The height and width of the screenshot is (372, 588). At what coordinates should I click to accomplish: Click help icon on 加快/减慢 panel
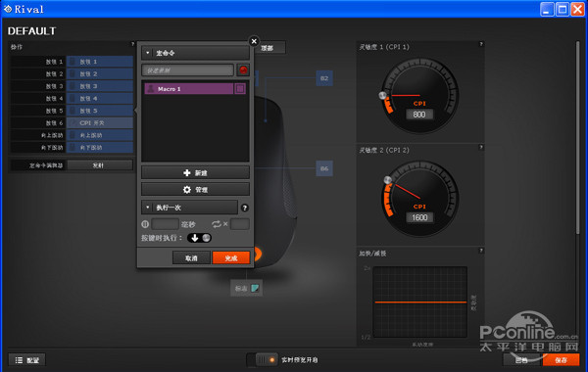pos(481,251)
